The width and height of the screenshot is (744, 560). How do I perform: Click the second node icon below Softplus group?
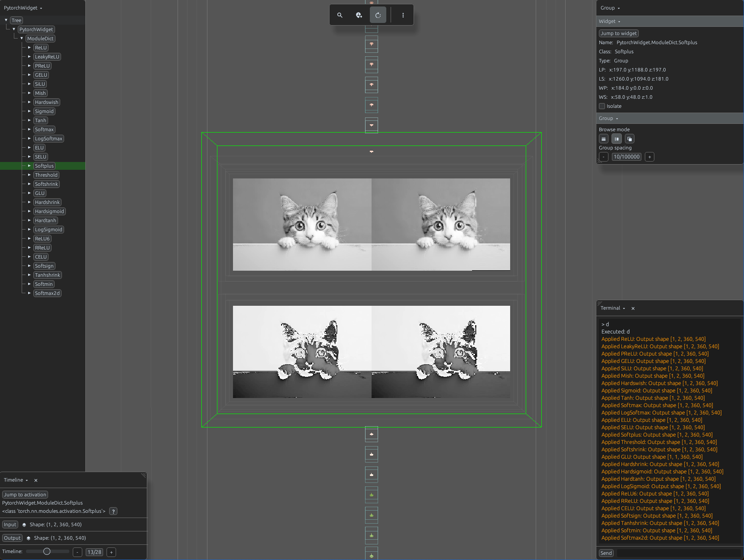372,454
